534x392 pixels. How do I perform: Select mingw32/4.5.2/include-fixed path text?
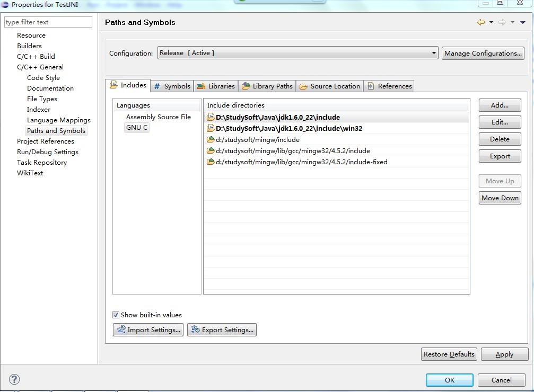[x=301, y=162]
